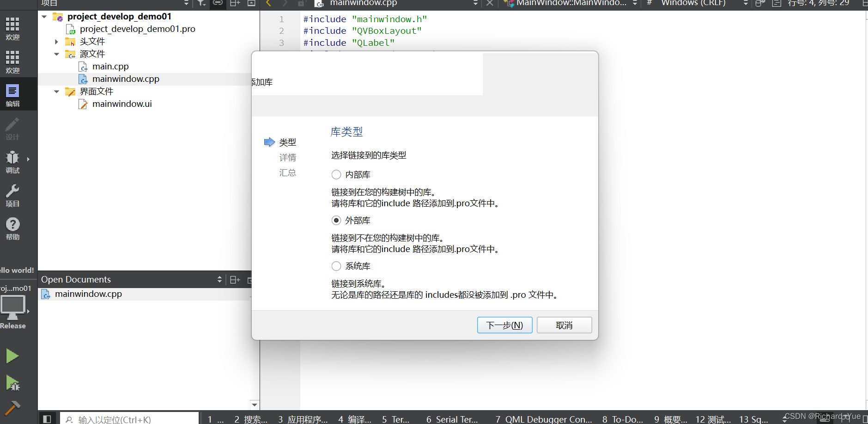Filter the project tree

(x=201, y=3)
